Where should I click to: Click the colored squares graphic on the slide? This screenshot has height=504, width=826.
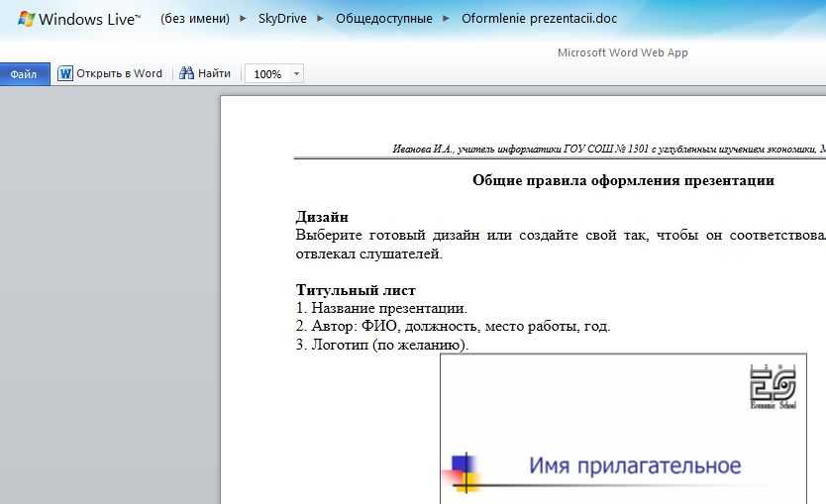coord(464,471)
